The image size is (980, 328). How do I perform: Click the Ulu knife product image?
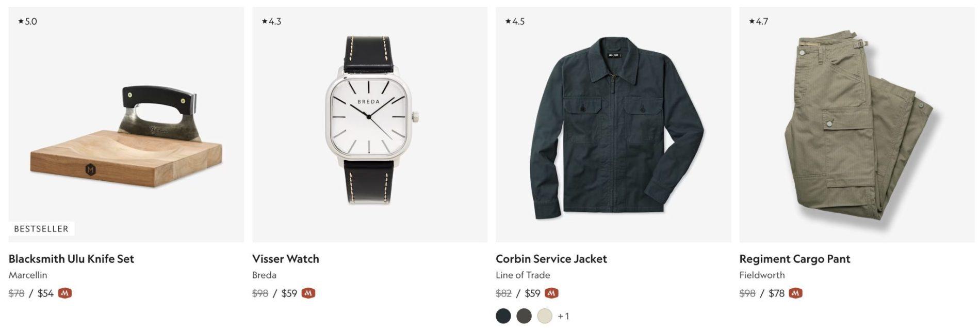[x=126, y=134]
